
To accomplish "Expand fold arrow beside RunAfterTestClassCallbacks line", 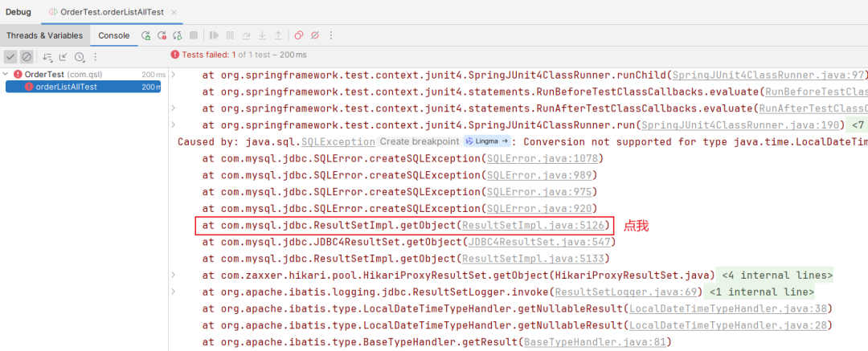I will [x=174, y=108].
